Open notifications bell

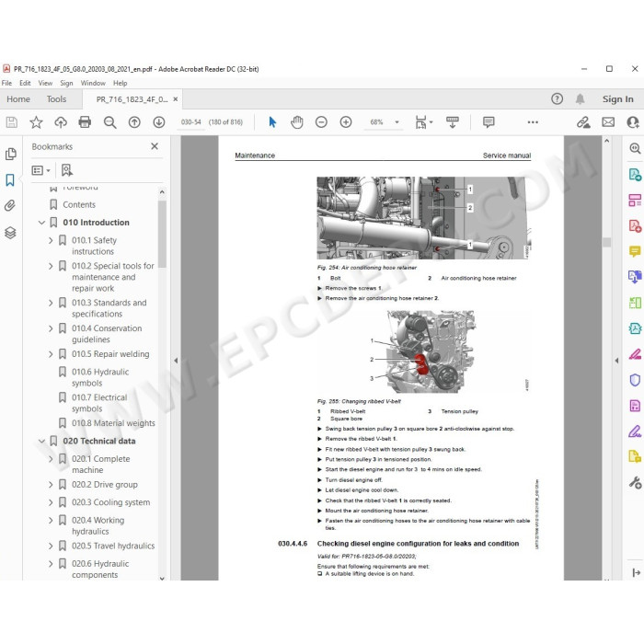pos(580,98)
